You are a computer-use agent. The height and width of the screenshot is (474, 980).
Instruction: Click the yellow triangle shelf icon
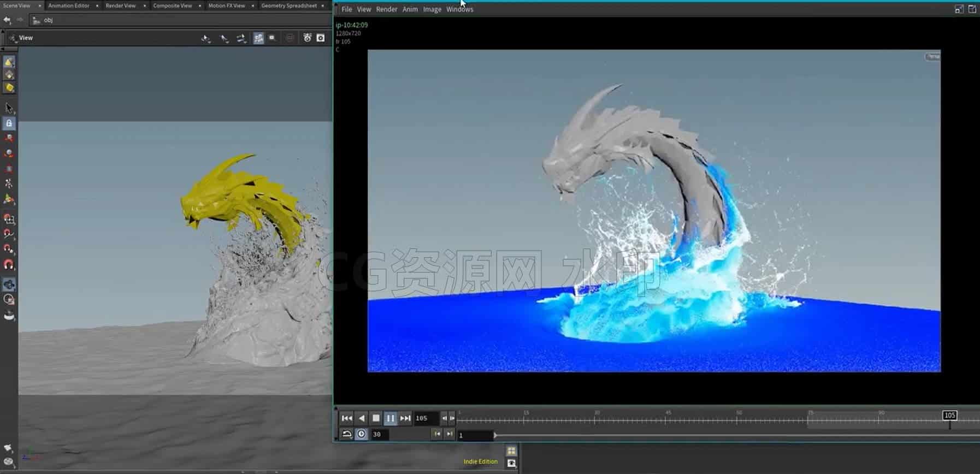tap(9, 62)
